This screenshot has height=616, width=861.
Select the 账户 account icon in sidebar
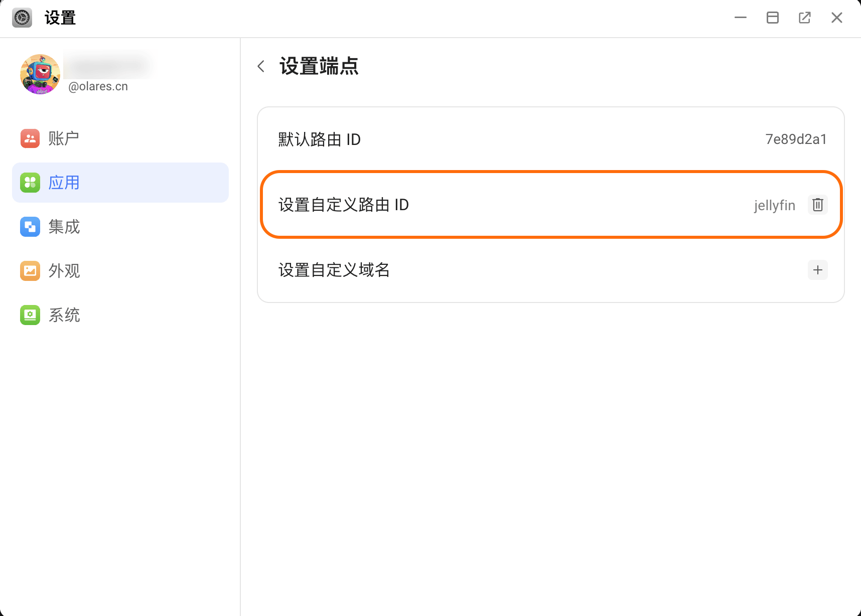(30, 138)
